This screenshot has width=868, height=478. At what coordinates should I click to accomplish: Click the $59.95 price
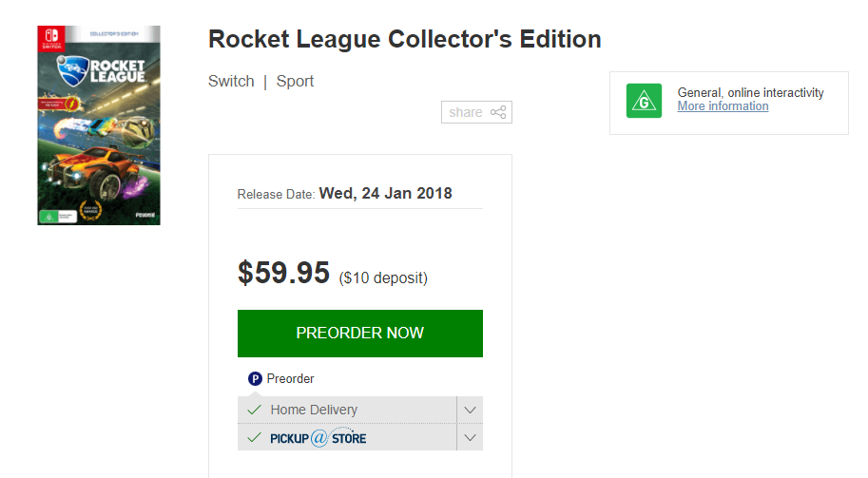[283, 274]
